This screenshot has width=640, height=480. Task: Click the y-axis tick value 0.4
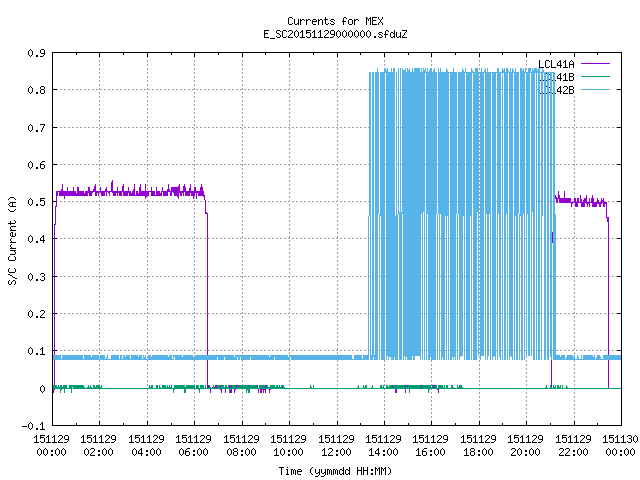[x=36, y=239]
